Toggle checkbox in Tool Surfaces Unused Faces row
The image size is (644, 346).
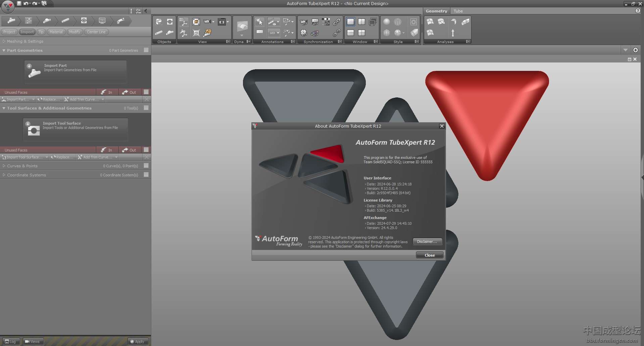pyautogui.click(x=146, y=150)
